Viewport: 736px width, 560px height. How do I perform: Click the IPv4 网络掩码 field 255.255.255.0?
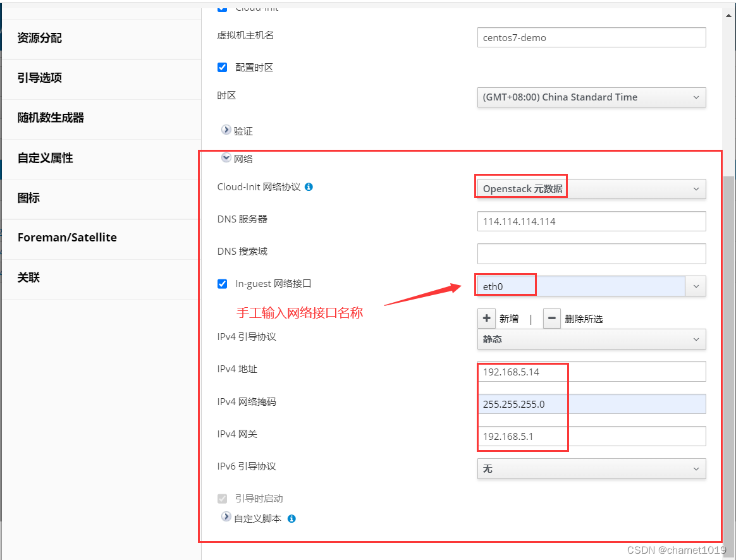point(591,404)
